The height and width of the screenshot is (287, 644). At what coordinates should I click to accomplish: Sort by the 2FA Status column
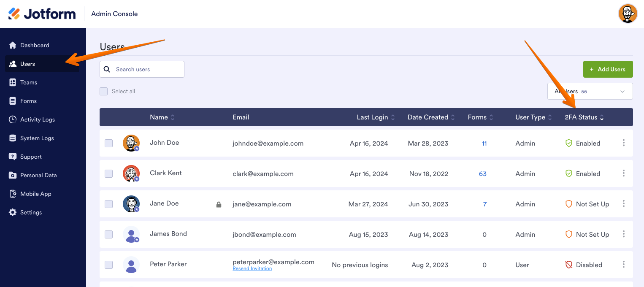click(584, 117)
